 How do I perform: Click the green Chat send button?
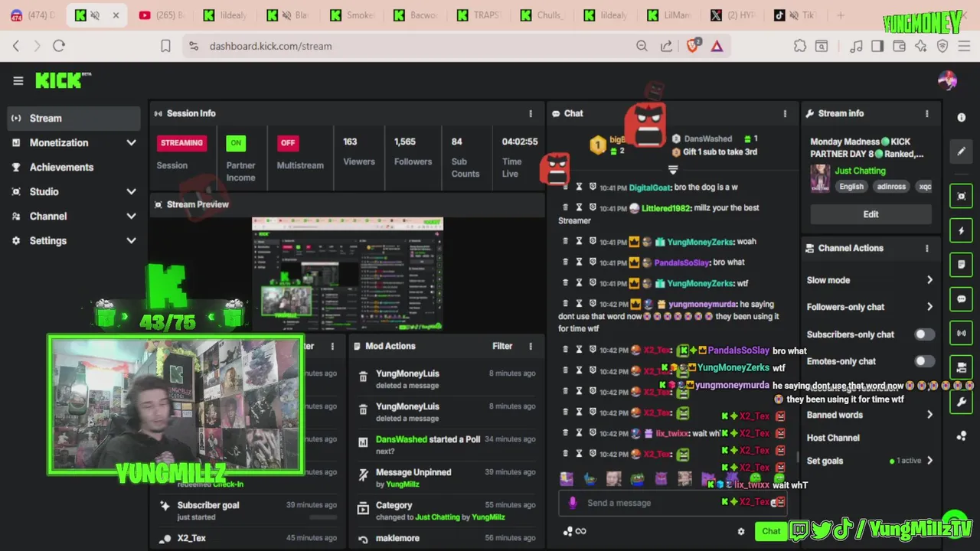point(771,531)
